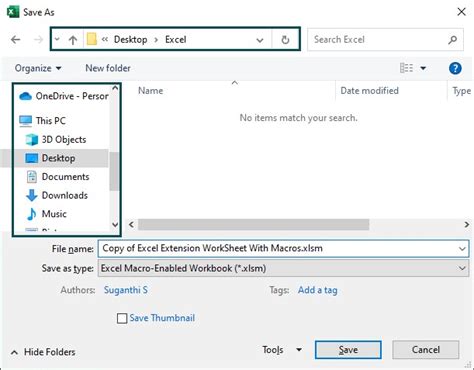Click the Cancel button

point(426,350)
